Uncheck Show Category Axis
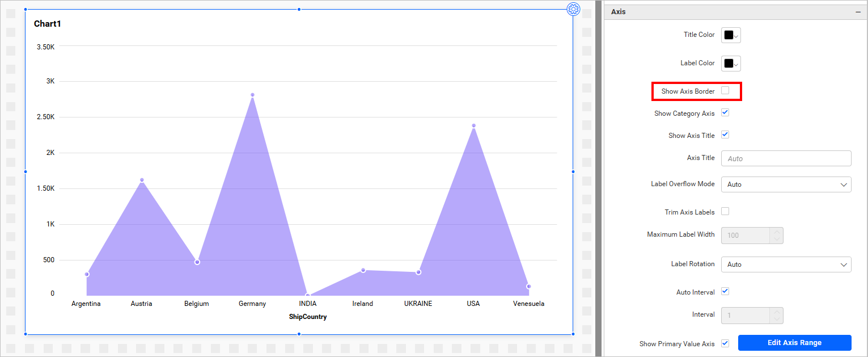 (x=725, y=113)
